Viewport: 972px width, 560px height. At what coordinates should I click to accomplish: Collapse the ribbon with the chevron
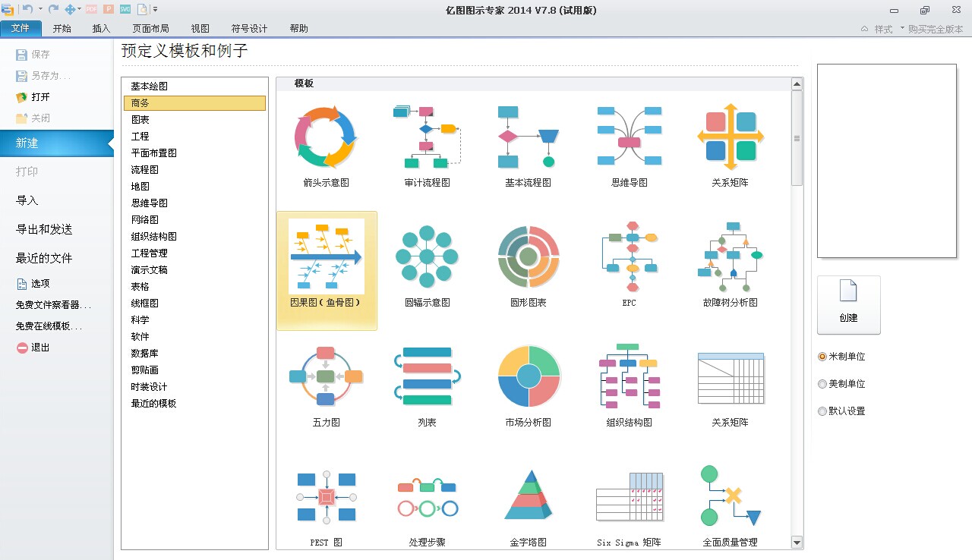pyautogui.click(x=864, y=29)
